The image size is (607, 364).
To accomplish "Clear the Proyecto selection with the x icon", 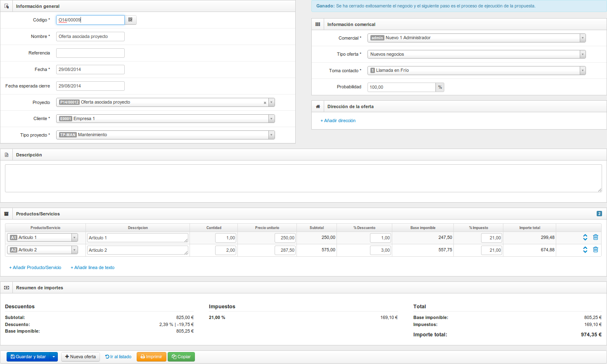I will (x=265, y=103).
